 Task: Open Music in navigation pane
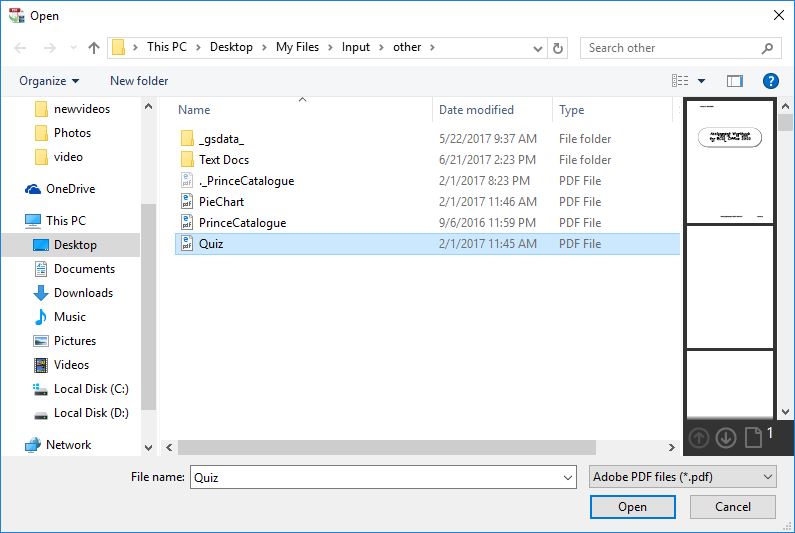[x=59, y=317]
